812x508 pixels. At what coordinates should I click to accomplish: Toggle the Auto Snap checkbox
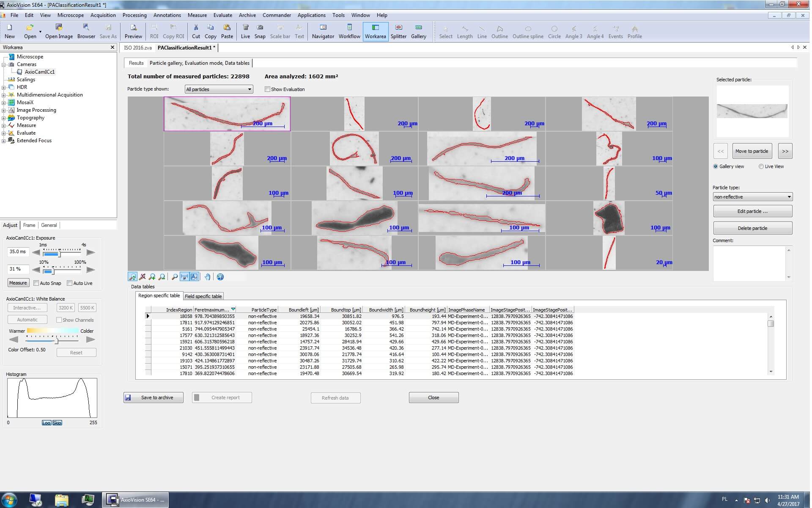36,283
